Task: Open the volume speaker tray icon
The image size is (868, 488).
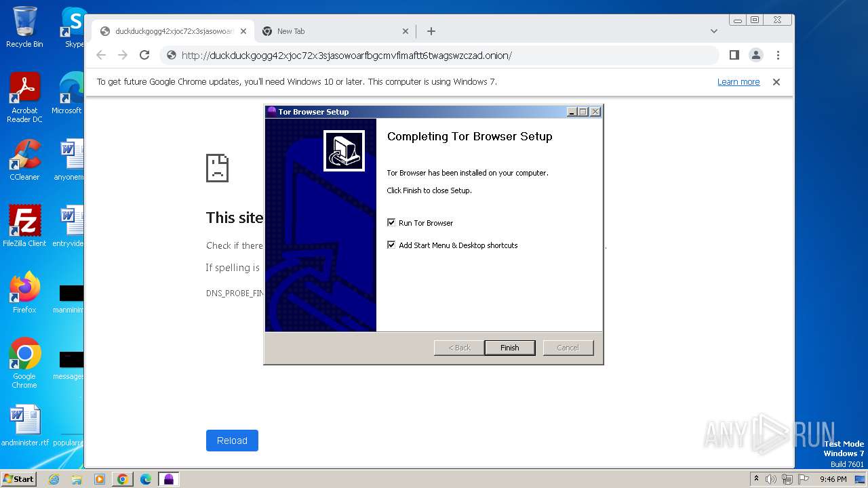Action: pos(771,479)
